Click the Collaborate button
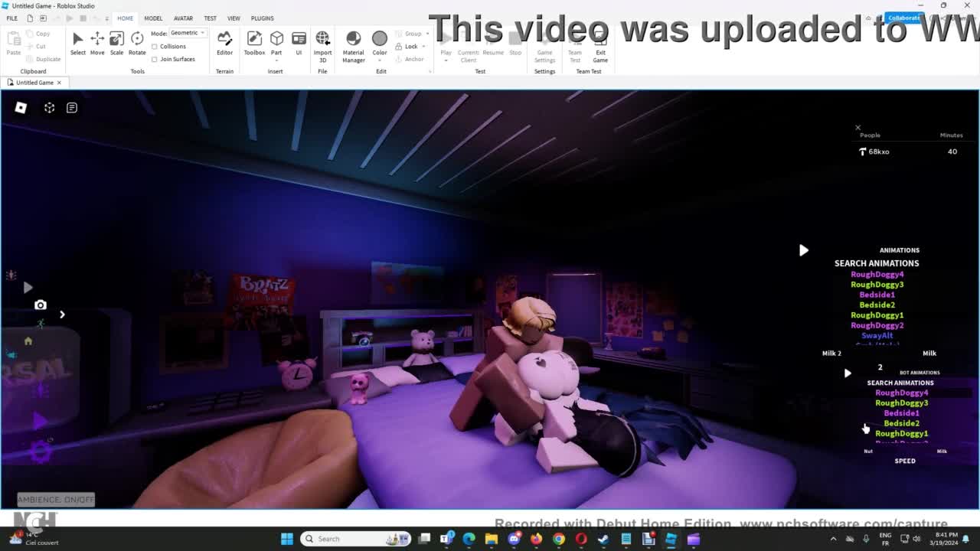 [x=903, y=18]
